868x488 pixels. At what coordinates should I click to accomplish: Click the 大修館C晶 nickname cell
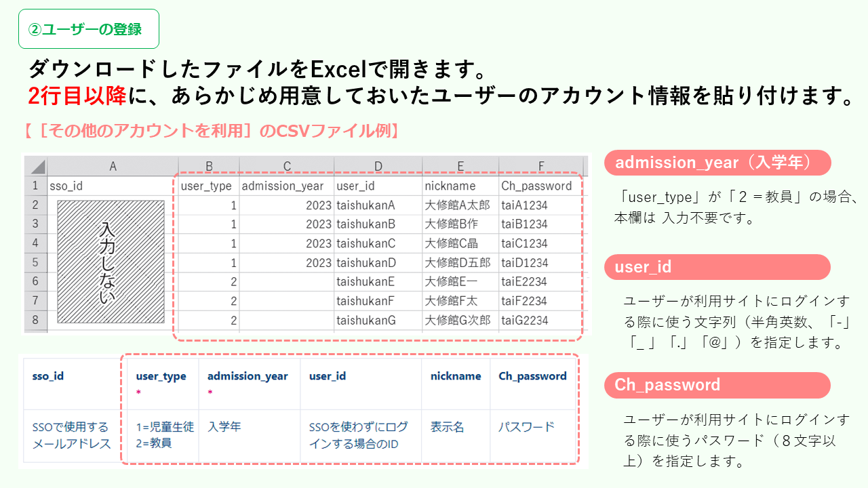click(x=460, y=243)
